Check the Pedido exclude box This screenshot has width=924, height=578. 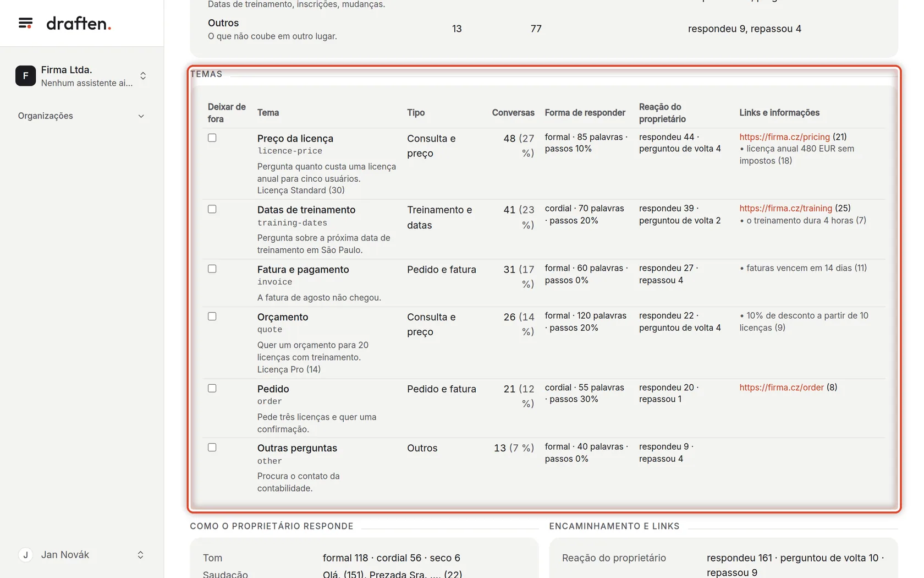point(212,388)
